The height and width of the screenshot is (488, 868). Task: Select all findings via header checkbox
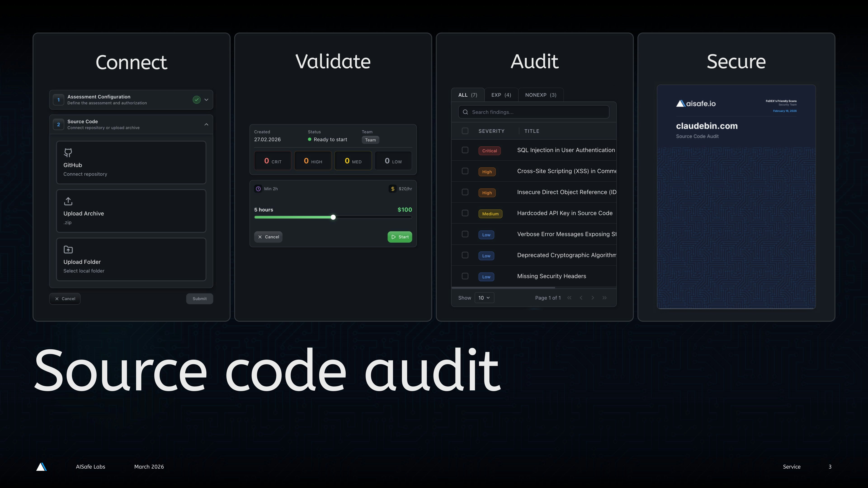point(465,131)
